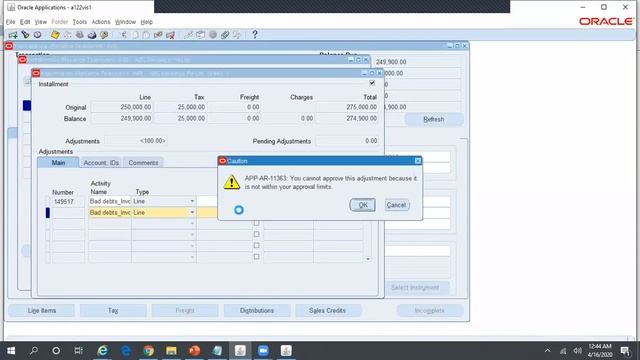Click the Original Line amount 250,000.00

[122, 107]
